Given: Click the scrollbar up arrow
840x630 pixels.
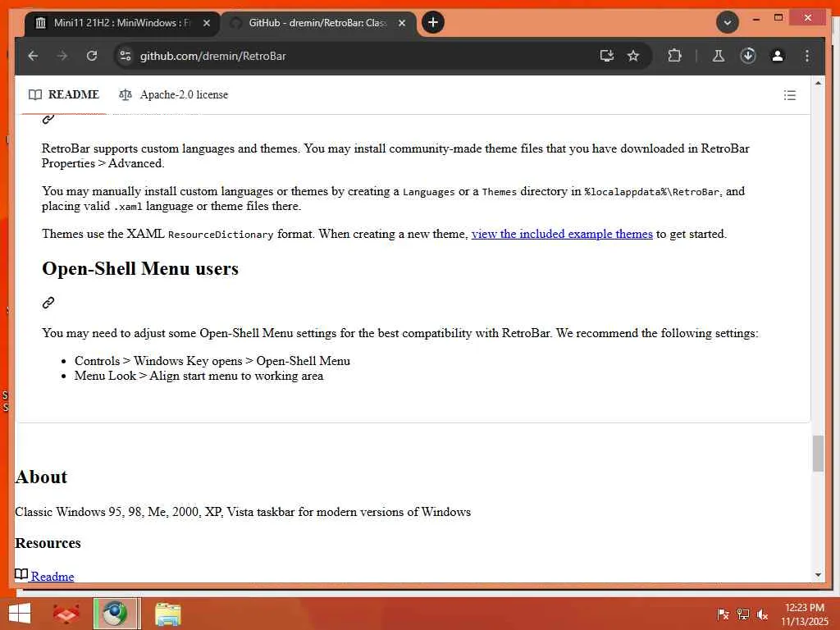Looking at the screenshot, I should pyautogui.click(x=818, y=83).
